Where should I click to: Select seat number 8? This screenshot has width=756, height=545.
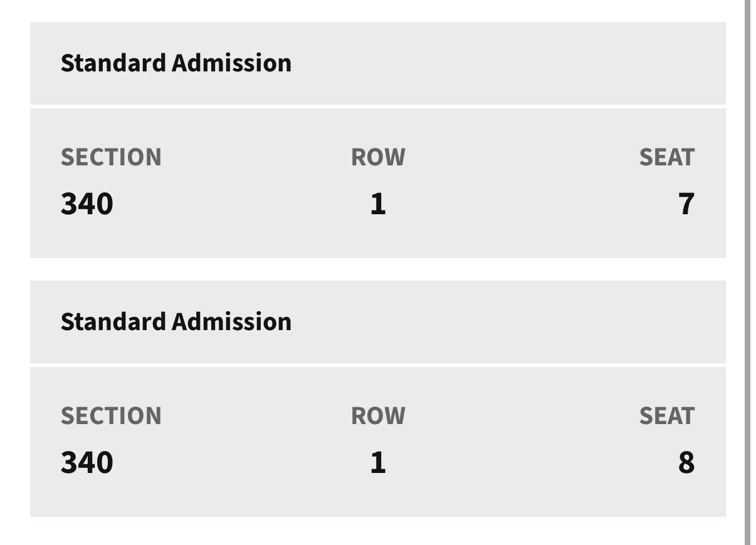(686, 463)
